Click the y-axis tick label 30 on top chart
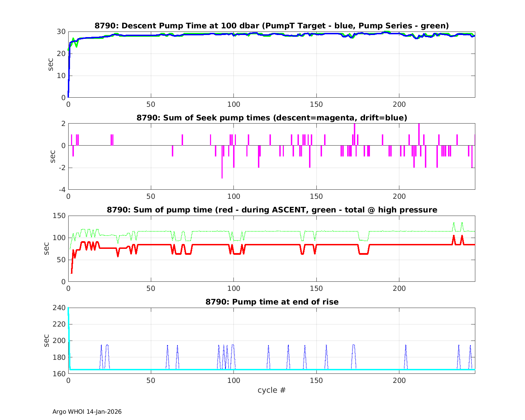The image size is (525, 420). coord(61,31)
